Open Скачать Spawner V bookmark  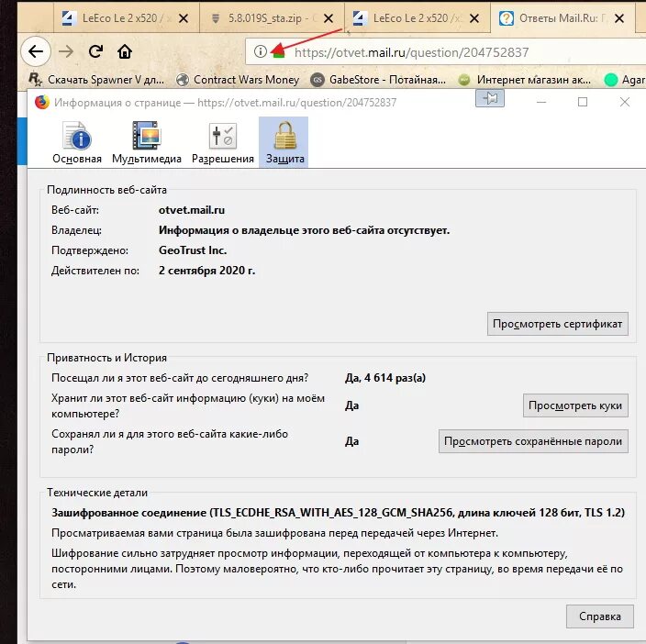pyautogui.click(x=97, y=80)
